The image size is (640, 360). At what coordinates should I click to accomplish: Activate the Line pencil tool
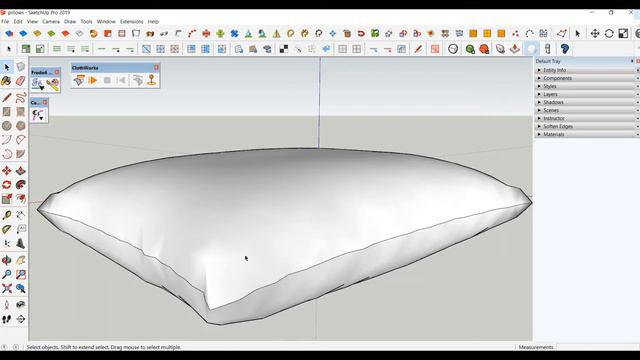(7, 98)
